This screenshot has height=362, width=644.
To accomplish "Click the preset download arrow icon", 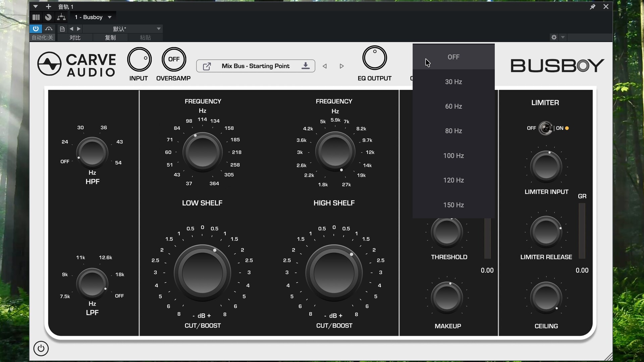I will pyautogui.click(x=305, y=66).
